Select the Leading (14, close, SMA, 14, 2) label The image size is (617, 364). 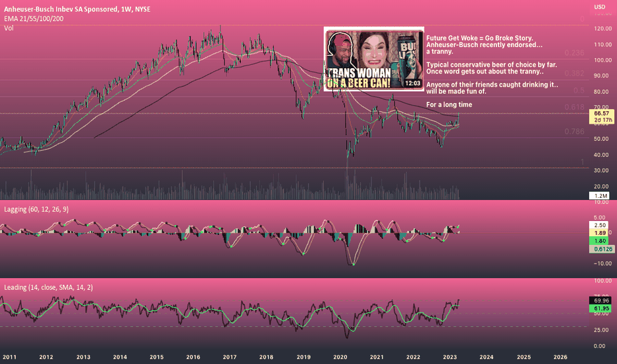[x=48, y=287]
